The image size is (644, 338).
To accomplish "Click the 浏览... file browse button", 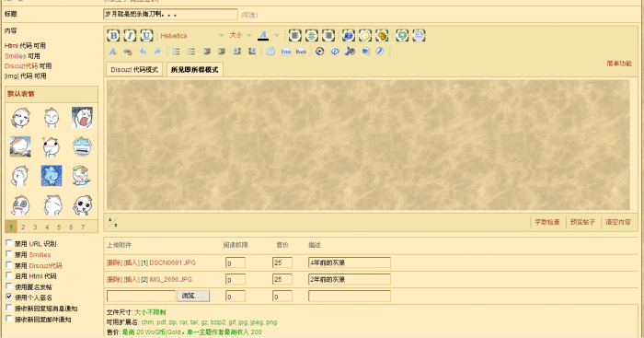I will tap(193, 296).
